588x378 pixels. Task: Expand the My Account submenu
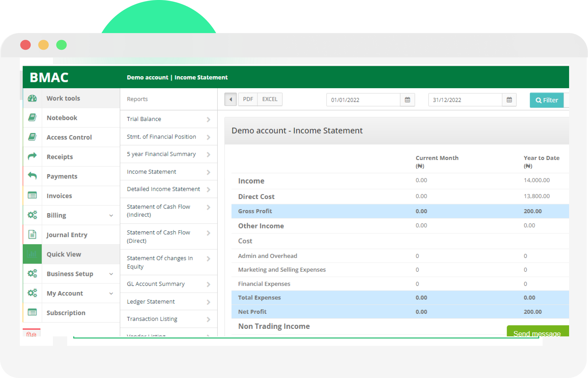tap(111, 294)
